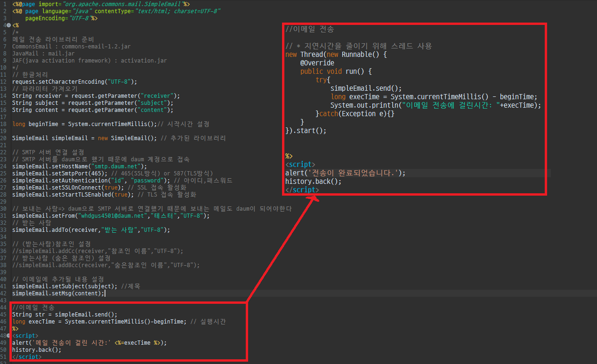Click the 'public void run() {' line
The image size is (597, 364).
[x=336, y=71]
